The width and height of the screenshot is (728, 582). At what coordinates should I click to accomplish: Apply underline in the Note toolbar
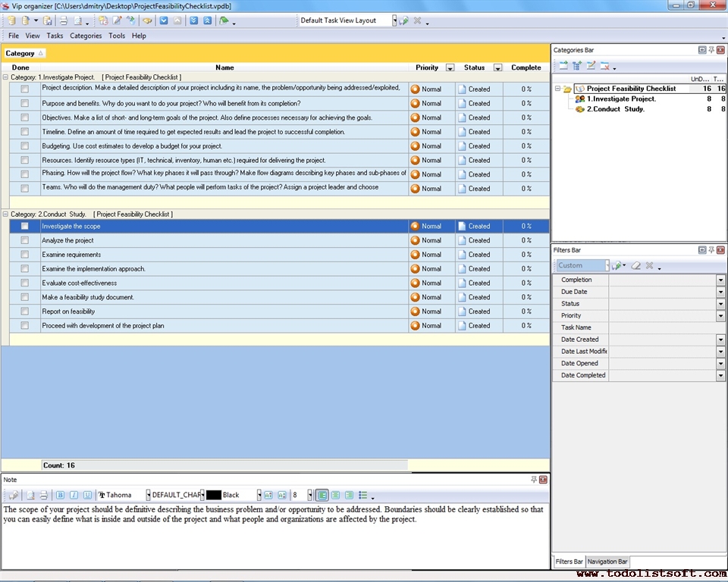tap(87, 495)
